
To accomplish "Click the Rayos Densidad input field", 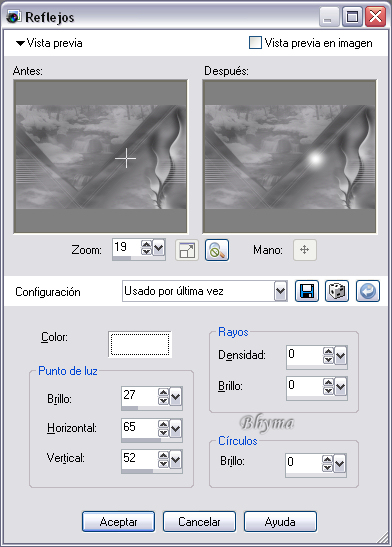I will click(304, 355).
